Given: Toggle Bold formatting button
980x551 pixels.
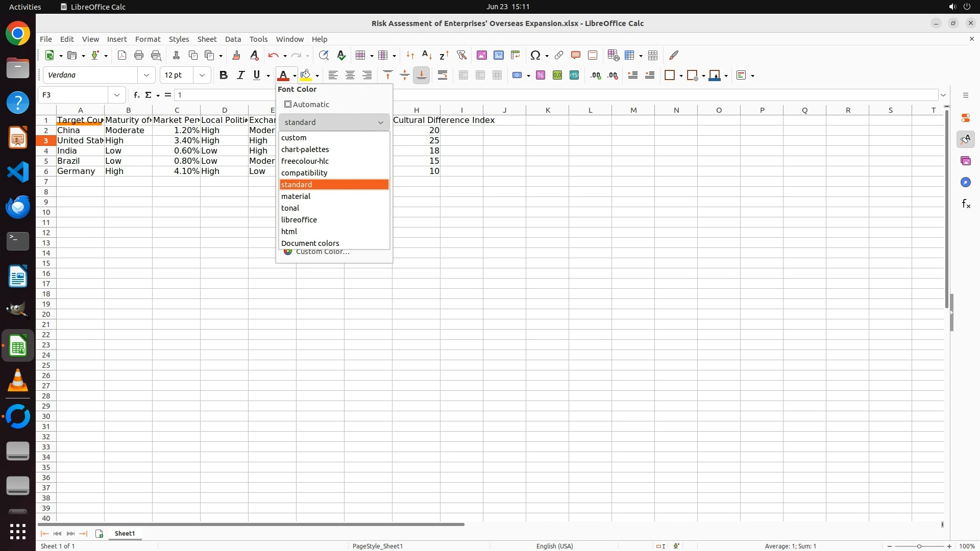Looking at the screenshot, I should click(x=223, y=76).
